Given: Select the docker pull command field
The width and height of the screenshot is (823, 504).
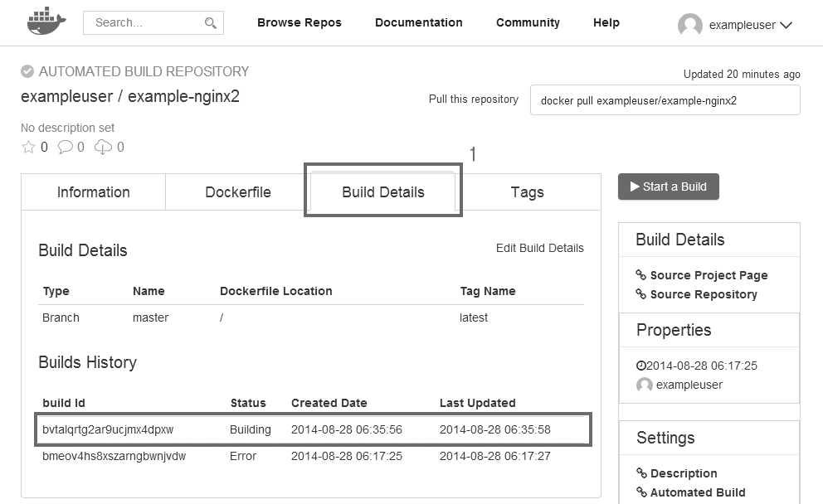Looking at the screenshot, I should pyautogui.click(x=665, y=100).
